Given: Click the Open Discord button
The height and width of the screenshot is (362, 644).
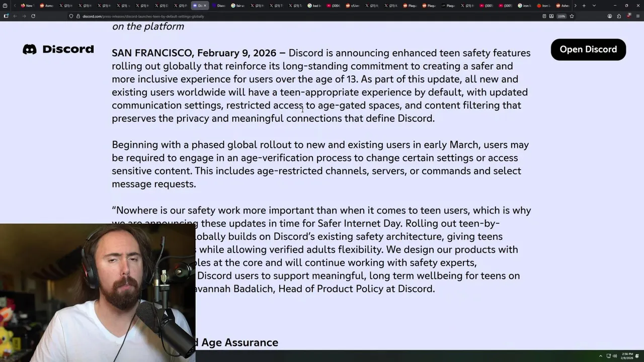Looking at the screenshot, I should (588, 49).
